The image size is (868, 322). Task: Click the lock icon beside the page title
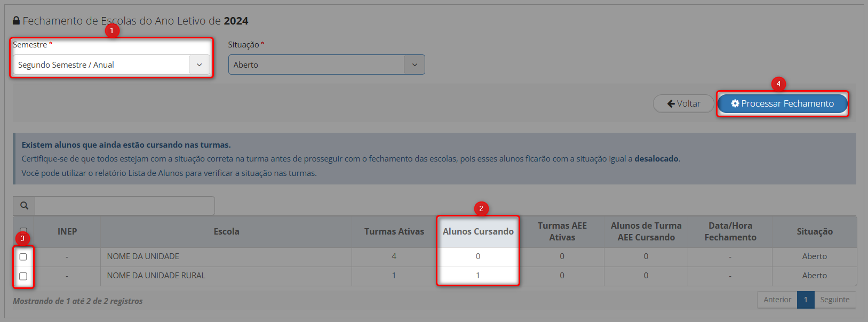(x=17, y=21)
